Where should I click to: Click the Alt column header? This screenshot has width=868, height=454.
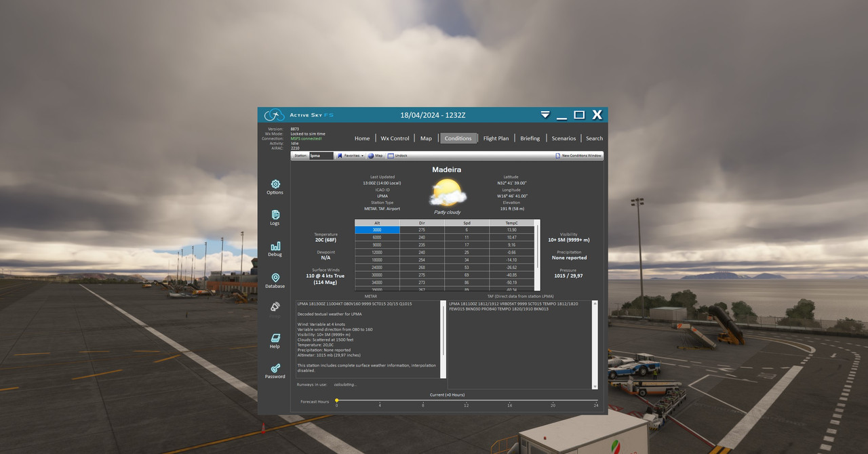tap(377, 223)
